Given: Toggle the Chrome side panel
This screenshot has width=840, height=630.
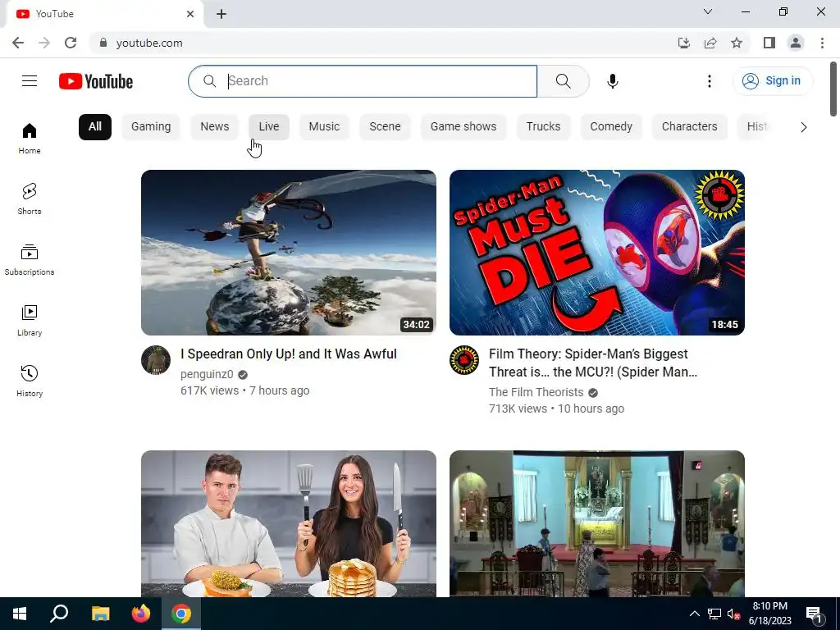Looking at the screenshot, I should coord(769,43).
